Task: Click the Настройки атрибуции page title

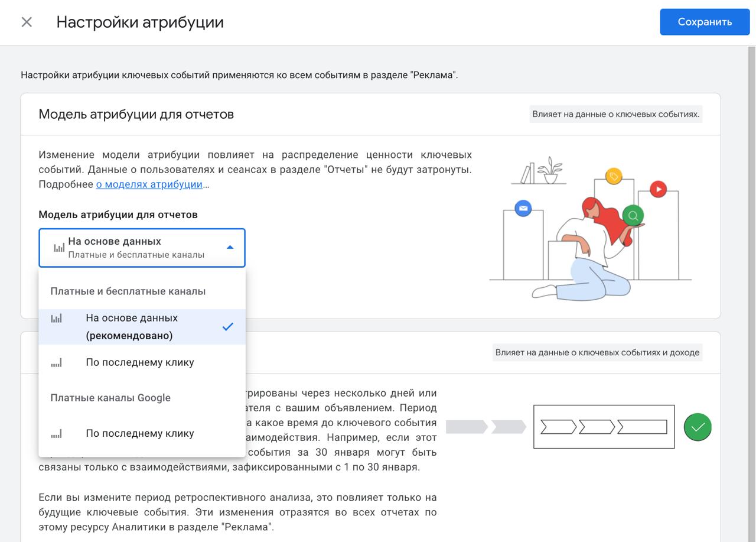Action: click(140, 22)
